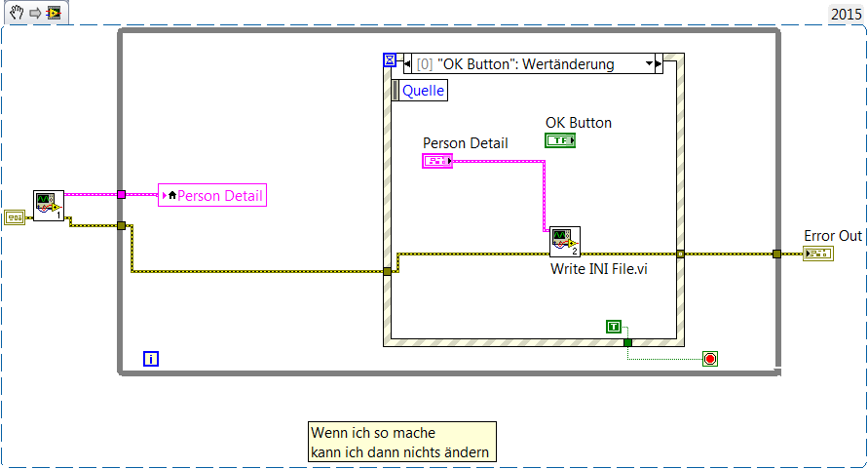Screen dimensions: 868x469
Task: Click the loop stop condition terminal
Action: pos(710,359)
